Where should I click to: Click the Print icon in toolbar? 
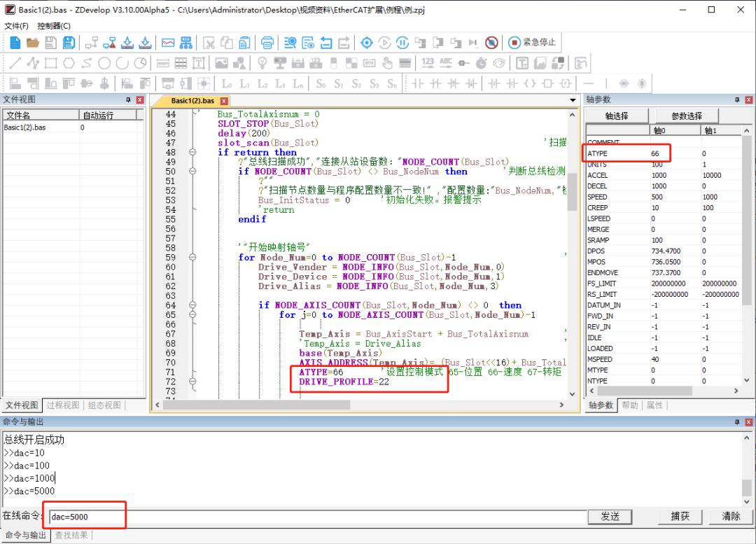click(x=267, y=43)
